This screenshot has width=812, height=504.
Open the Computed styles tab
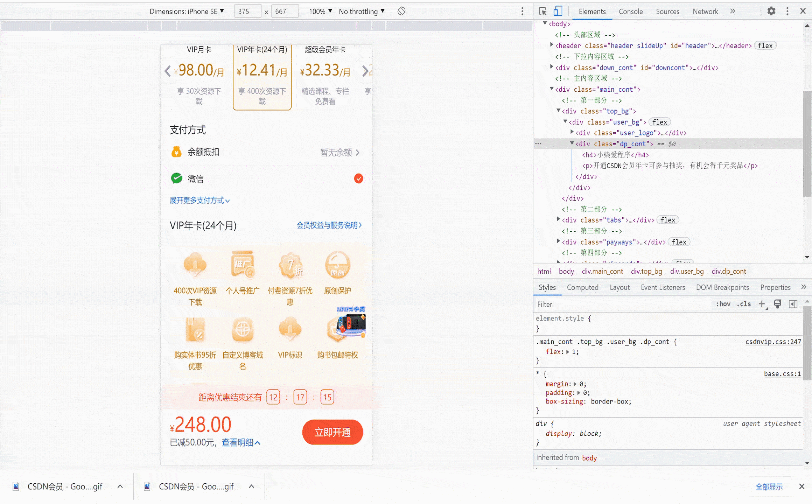tap(582, 287)
